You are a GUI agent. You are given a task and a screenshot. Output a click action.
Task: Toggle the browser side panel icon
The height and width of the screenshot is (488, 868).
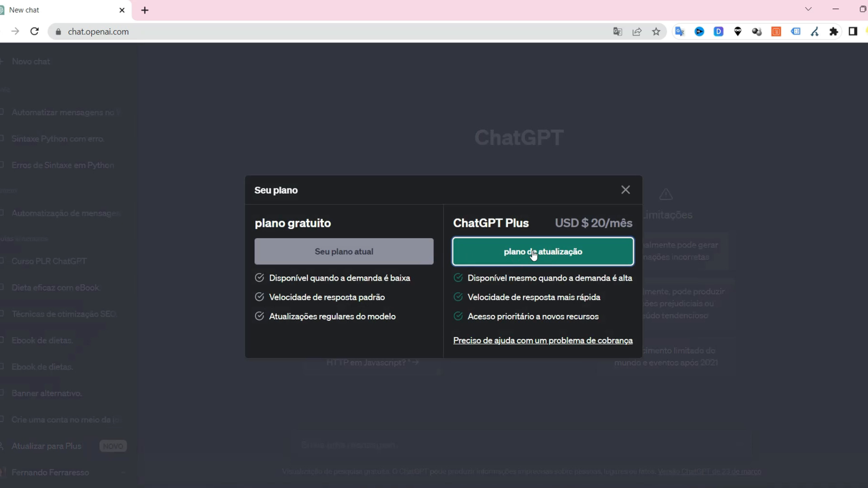click(853, 31)
